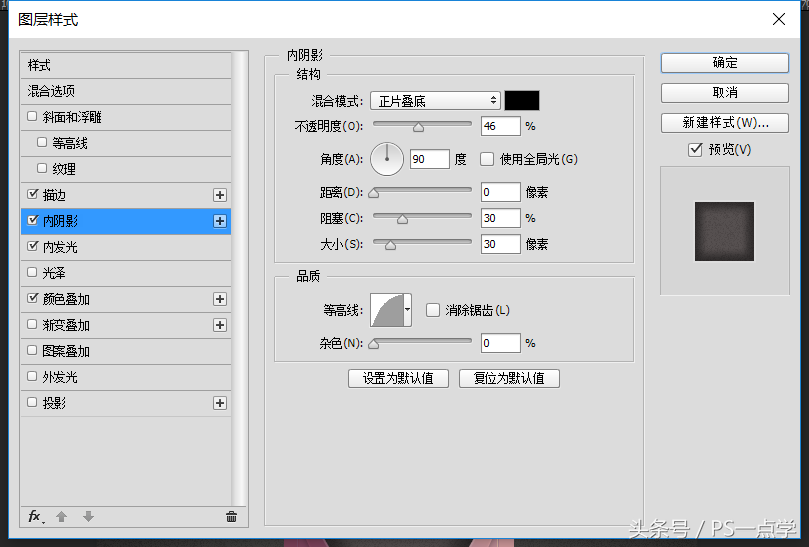Uncheck the 内阴影 effect checkbox
This screenshot has height=547, width=809.
33,220
